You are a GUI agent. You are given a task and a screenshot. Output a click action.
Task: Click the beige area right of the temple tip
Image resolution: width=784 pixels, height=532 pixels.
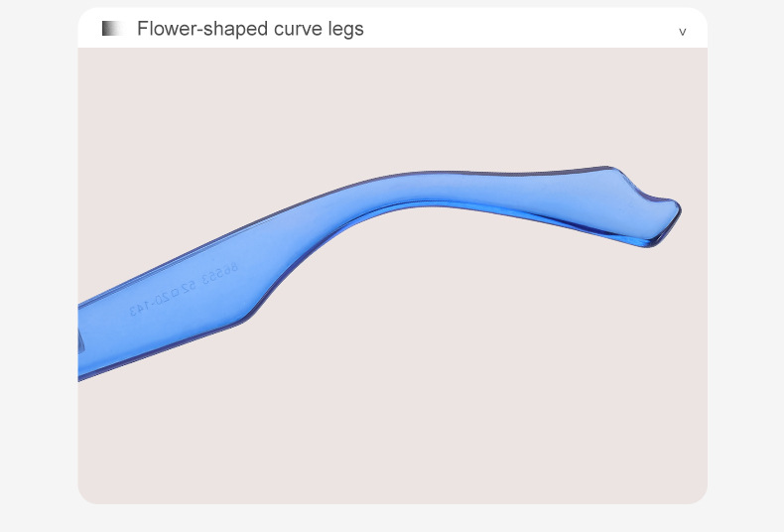tap(695, 298)
